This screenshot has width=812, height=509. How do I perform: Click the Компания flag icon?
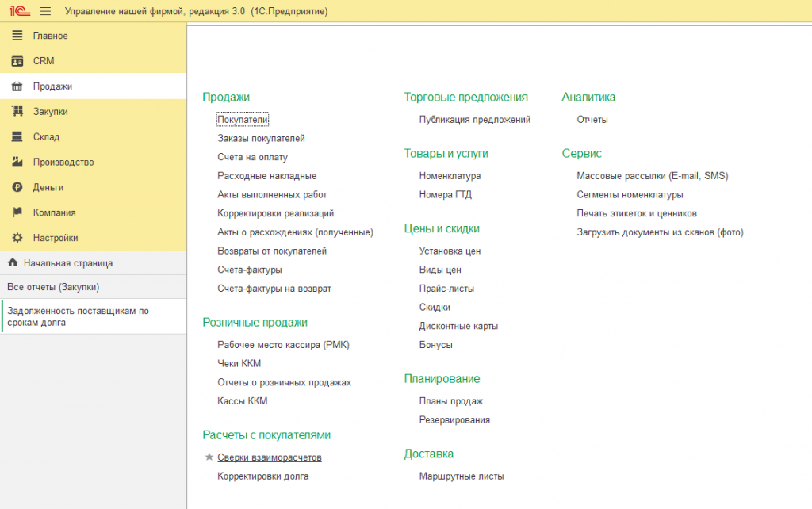click(17, 212)
